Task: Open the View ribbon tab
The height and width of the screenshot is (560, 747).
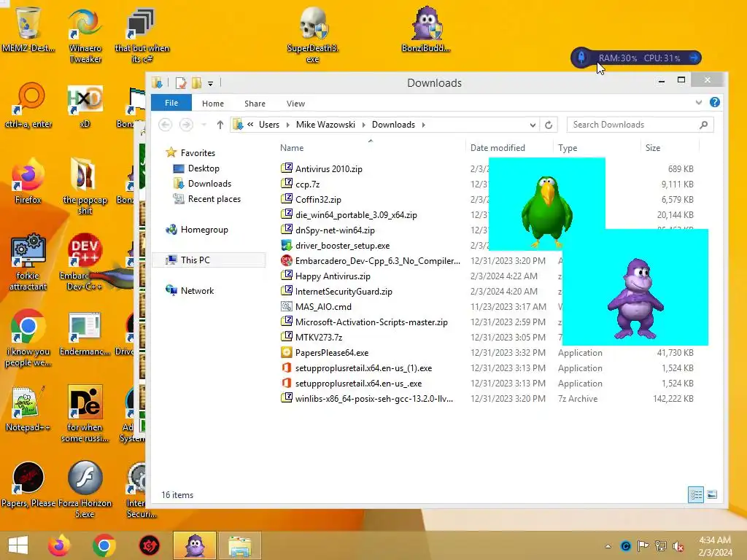Action: point(296,104)
